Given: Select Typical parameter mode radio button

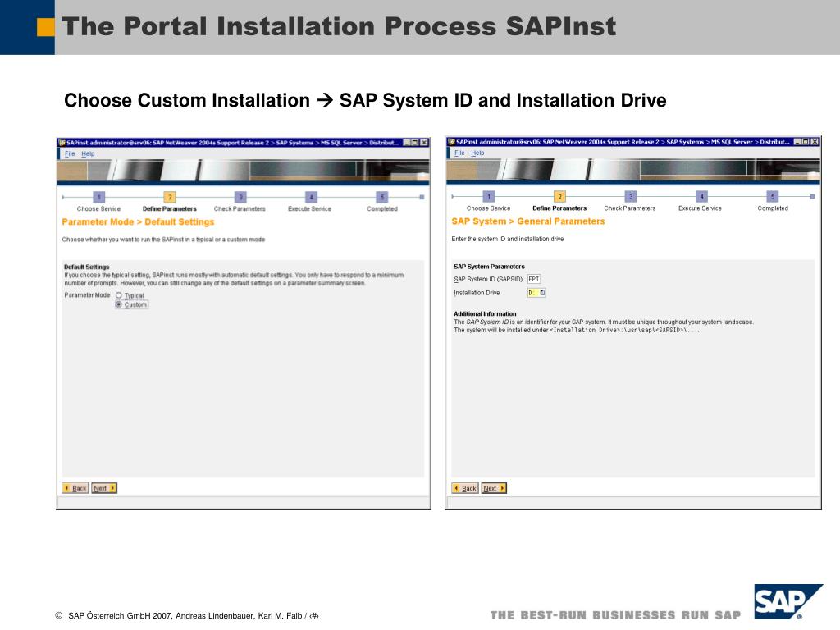Looking at the screenshot, I should [x=119, y=295].
